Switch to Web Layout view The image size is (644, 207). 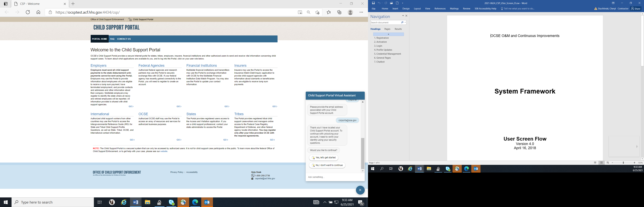608,163
